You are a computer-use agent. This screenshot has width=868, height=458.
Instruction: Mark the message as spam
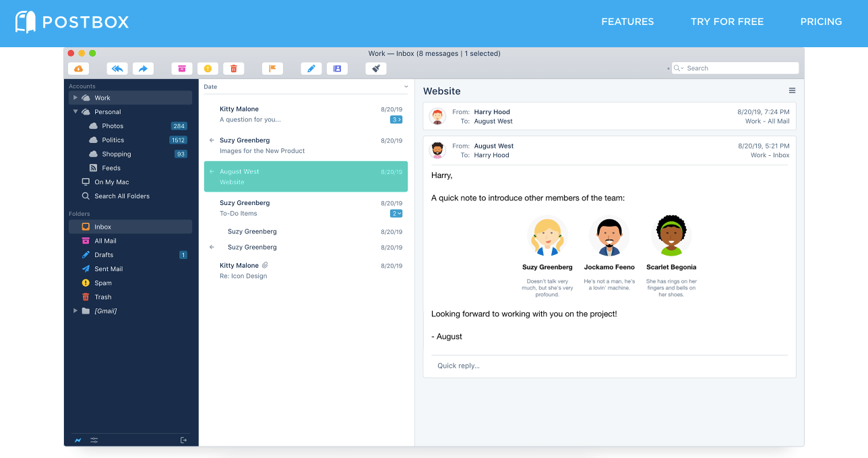pyautogui.click(x=208, y=68)
